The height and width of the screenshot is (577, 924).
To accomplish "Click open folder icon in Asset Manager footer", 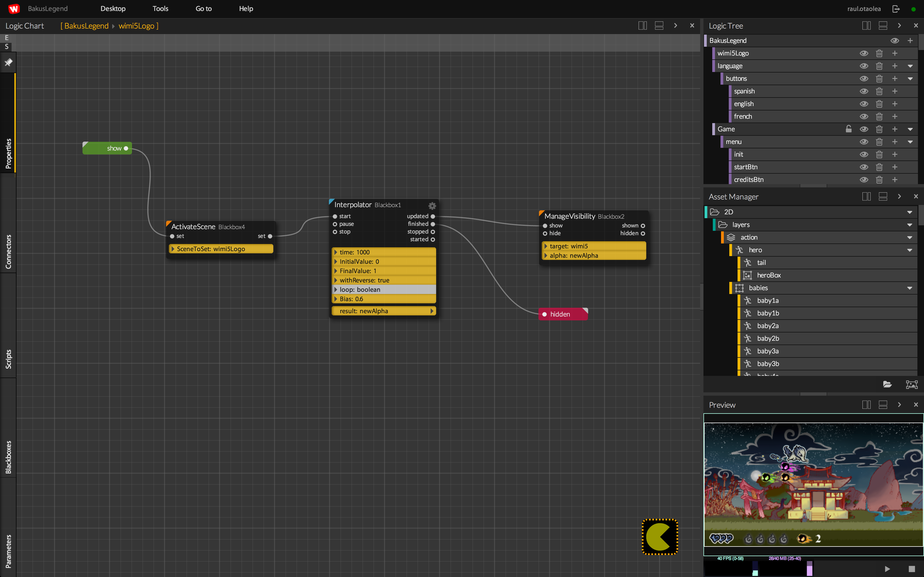I will coord(887,384).
